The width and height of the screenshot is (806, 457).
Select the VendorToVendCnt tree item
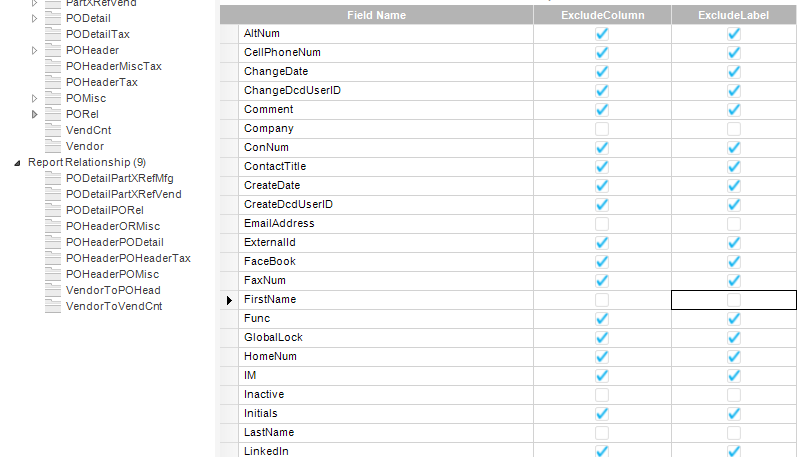113,306
